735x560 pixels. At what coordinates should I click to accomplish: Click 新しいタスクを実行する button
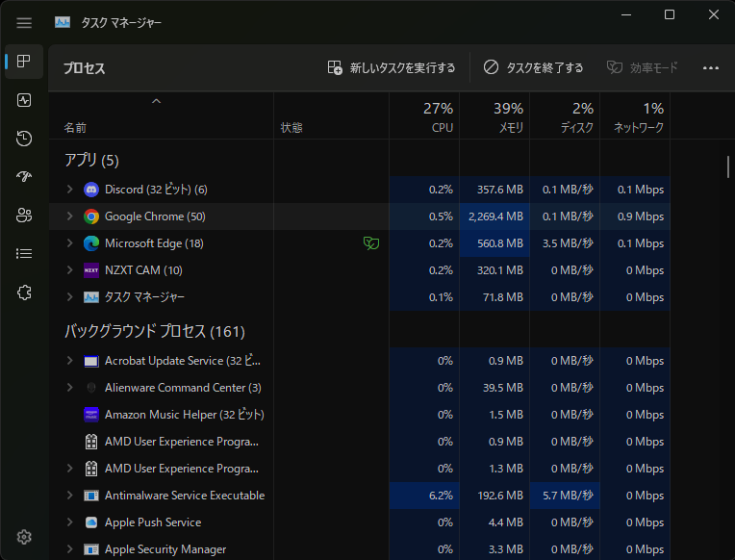point(392,68)
